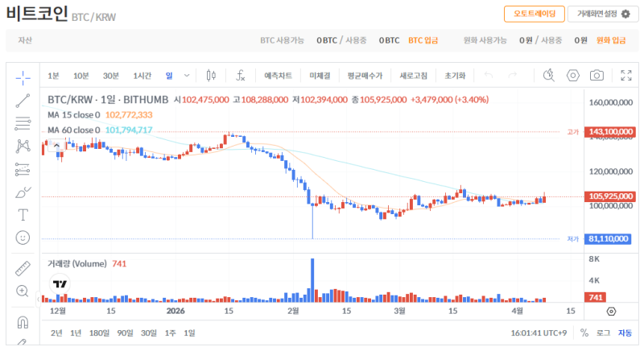Switch to 10분 interval
This screenshot has height=351, width=644.
(81, 76)
